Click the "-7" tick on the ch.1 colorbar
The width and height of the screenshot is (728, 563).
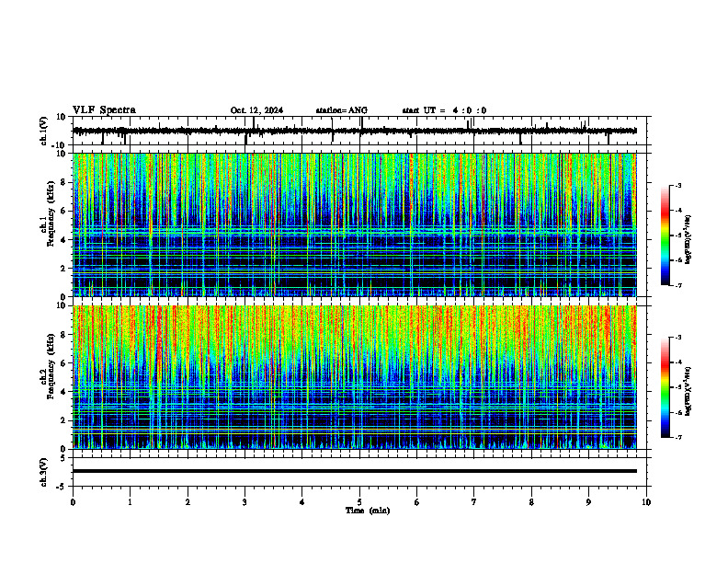tap(678, 286)
